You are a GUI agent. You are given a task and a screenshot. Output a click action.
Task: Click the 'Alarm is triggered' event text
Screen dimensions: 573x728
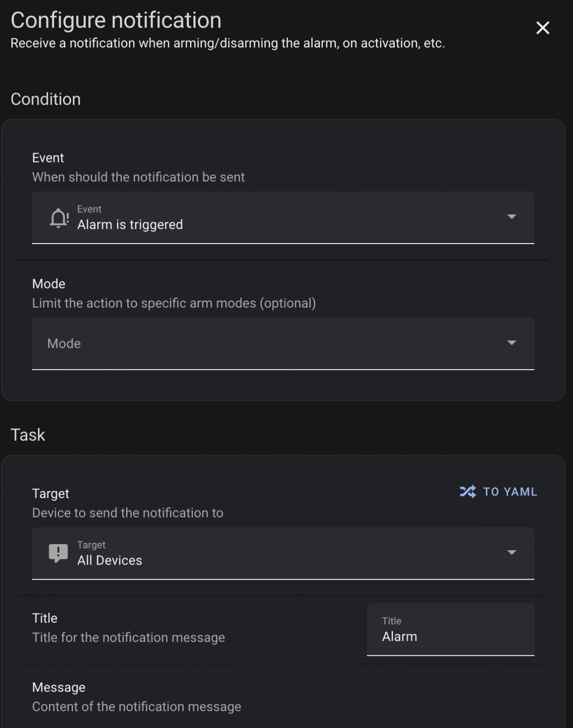click(x=130, y=225)
